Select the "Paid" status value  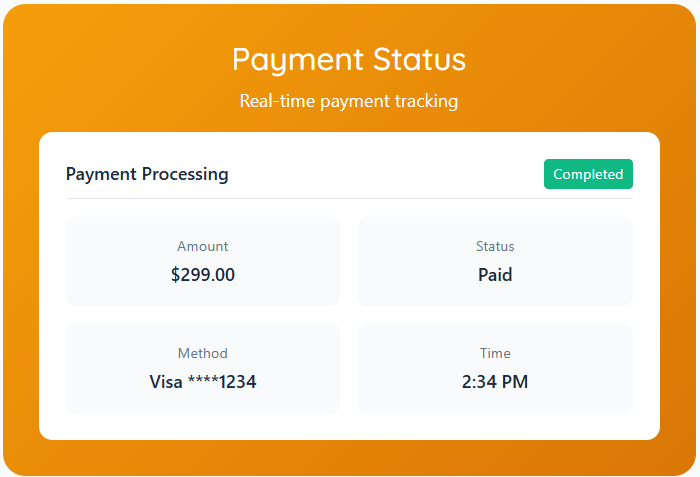click(x=495, y=275)
